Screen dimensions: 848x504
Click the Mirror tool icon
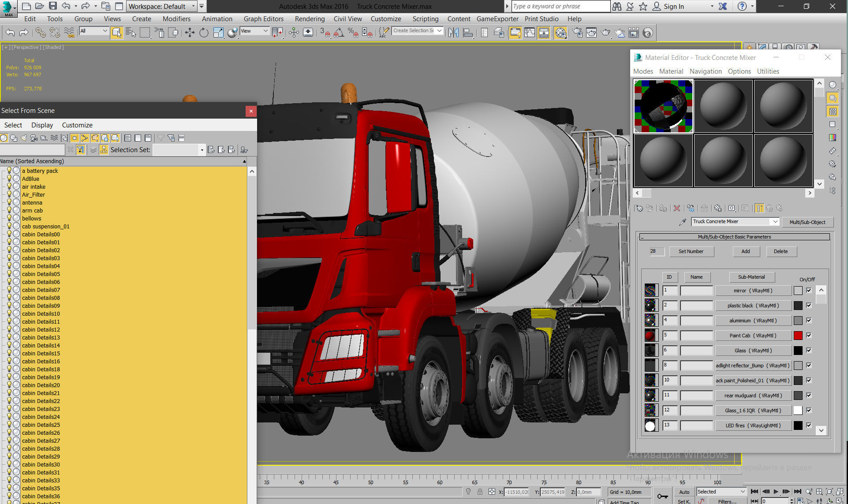pyautogui.click(x=453, y=32)
